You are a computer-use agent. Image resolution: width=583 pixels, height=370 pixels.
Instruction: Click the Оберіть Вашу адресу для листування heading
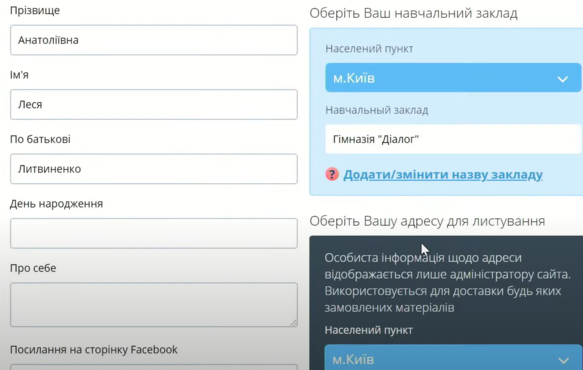pyautogui.click(x=427, y=221)
